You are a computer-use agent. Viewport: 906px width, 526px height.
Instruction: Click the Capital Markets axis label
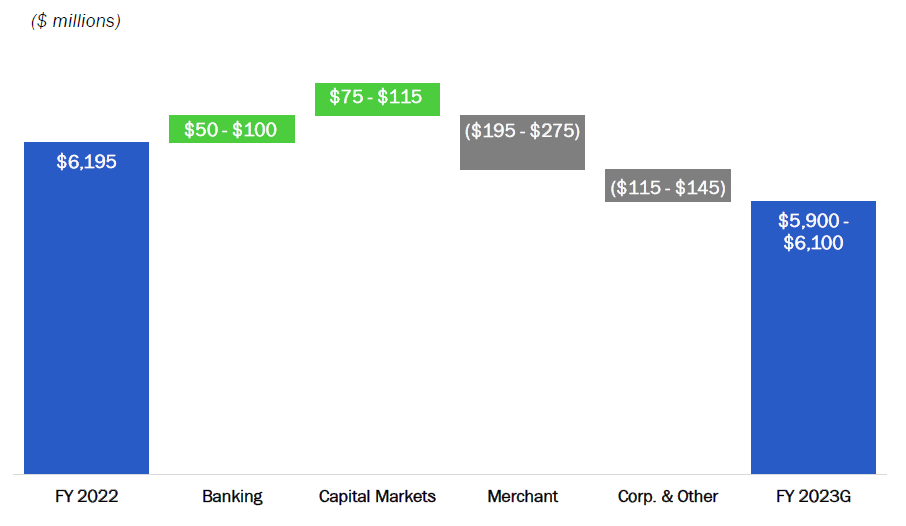pyautogui.click(x=377, y=496)
